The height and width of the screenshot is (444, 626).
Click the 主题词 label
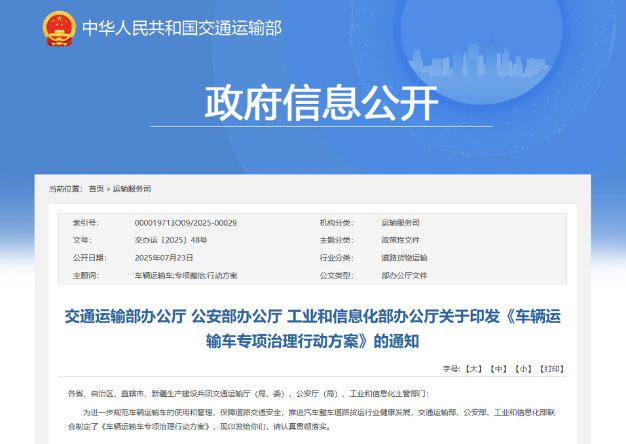tap(85, 276)
